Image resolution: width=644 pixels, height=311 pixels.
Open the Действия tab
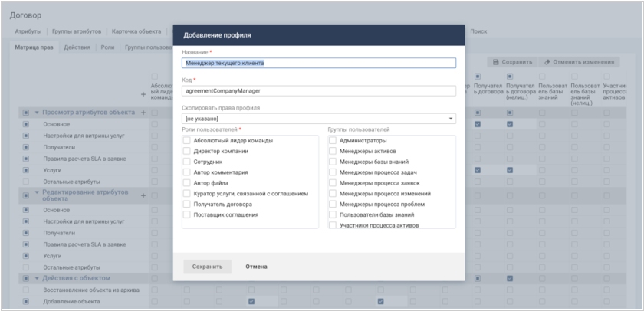pyautogui.click(x=77, y=47)
